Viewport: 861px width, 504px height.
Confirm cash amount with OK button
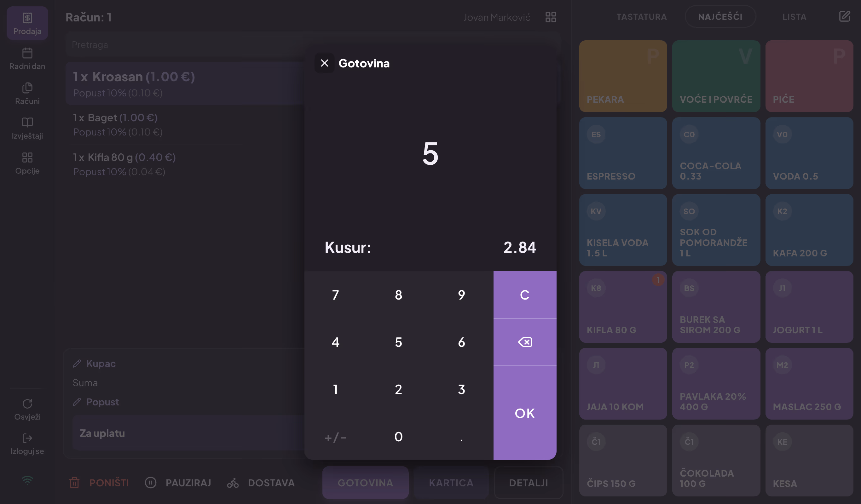click(525, 413)
